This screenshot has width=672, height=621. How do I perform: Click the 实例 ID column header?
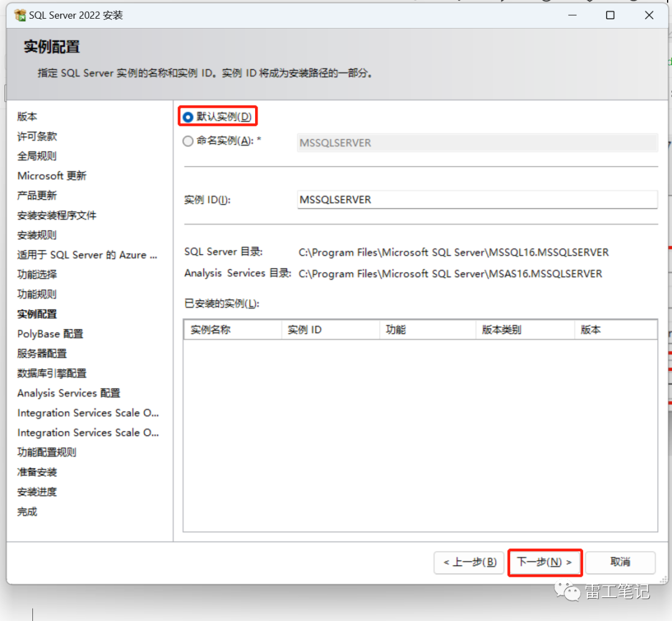330,330
